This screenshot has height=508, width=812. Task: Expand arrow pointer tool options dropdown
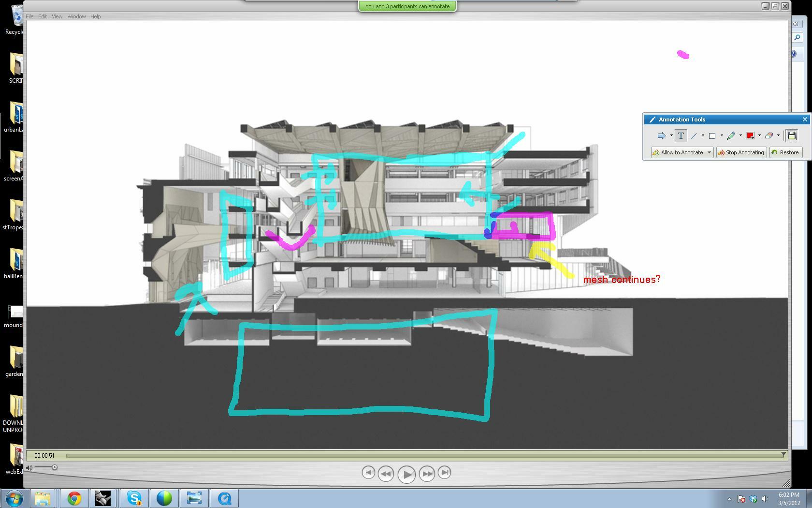point(671,136)
